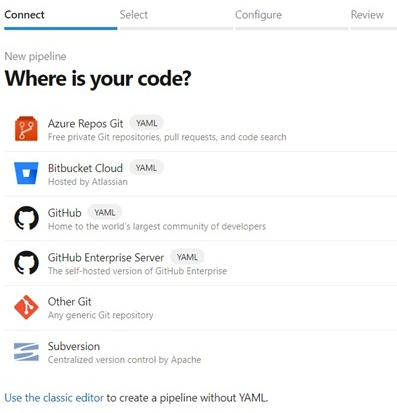Screen dimensions: 397x413
Task: Click 'Hosted by Atlassian' text
Action: [88, 182]
